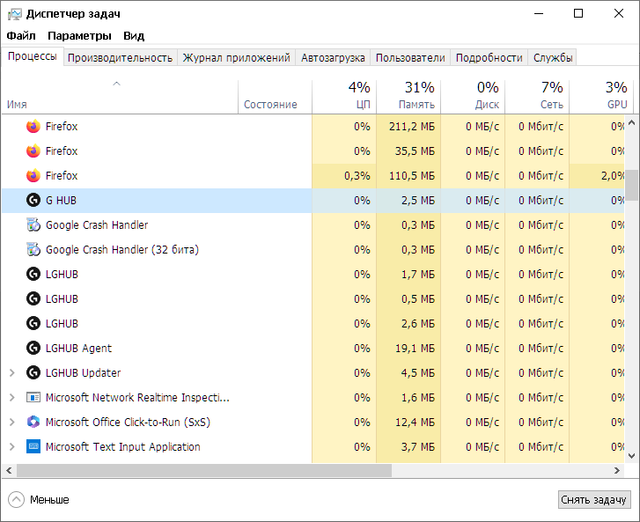Open the Файл menu
The width and height of the screenshot is (640, 522).
pos(21,36)
